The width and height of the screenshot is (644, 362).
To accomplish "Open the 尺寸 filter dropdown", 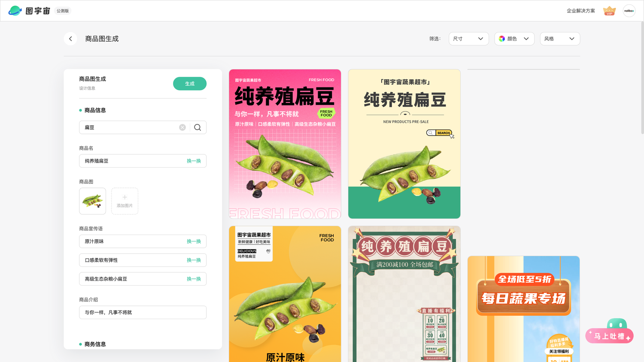I will tap(468, 39).
